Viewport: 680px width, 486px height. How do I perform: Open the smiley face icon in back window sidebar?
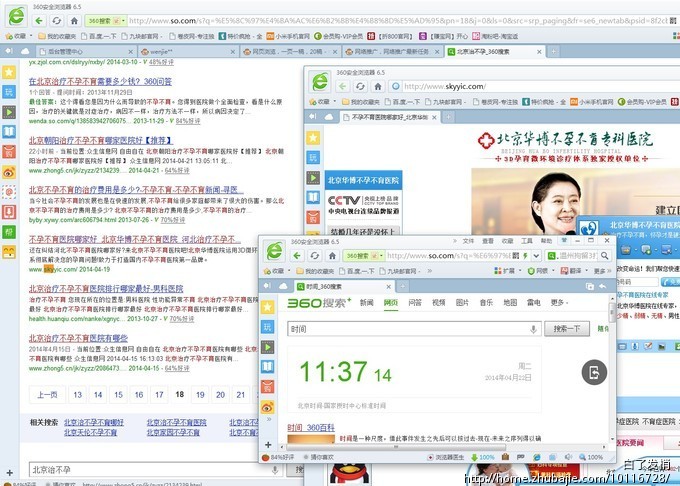click(9, 251)
